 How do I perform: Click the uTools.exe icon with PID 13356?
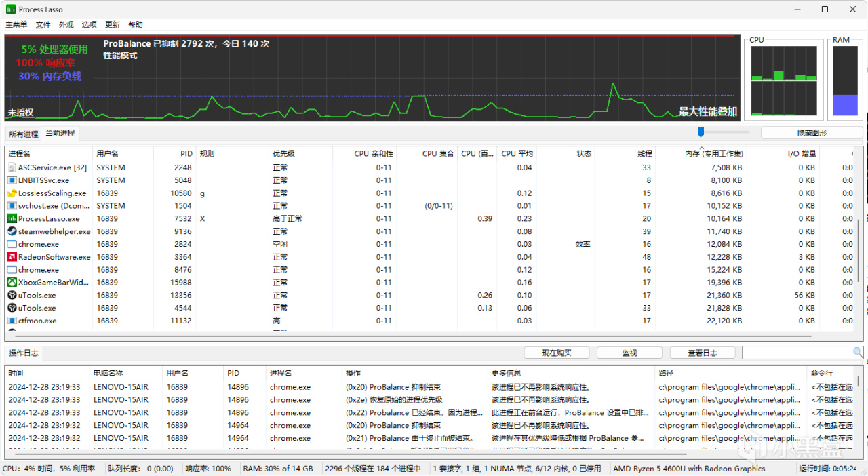click(12, 295)
